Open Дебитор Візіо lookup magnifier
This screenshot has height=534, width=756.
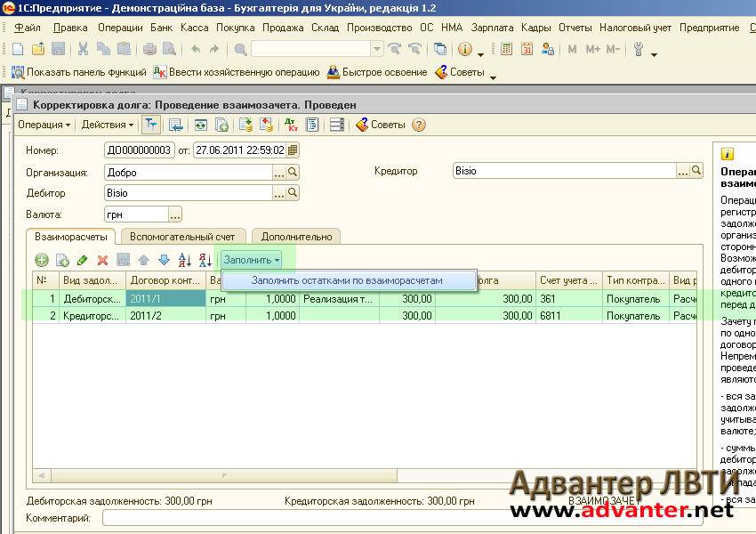click(x=293, y=193)
